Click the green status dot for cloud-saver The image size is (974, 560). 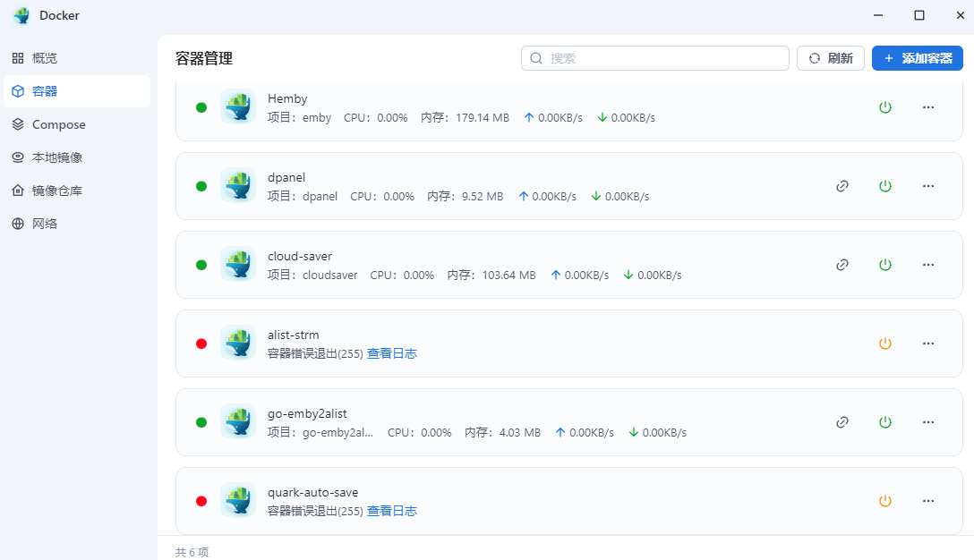pos(201,265)
